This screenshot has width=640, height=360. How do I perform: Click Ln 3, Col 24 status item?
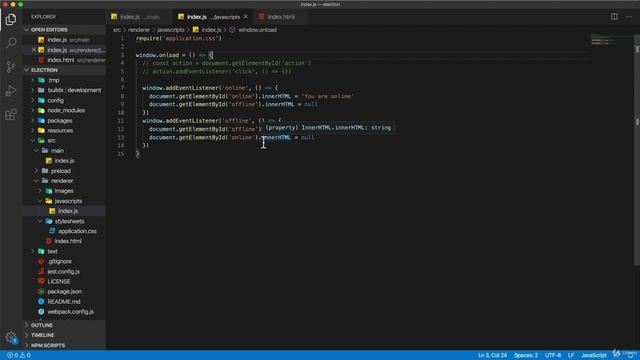492,355
